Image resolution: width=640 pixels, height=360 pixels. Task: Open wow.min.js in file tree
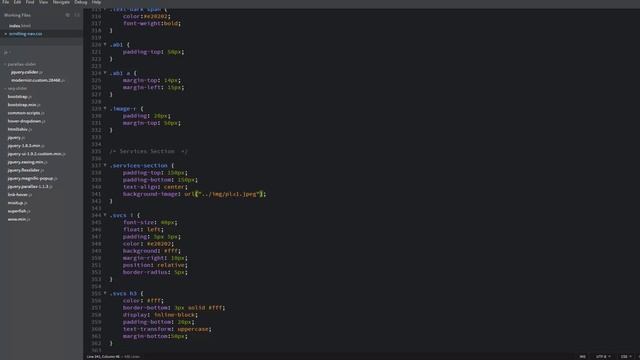[x=18, y=219]
